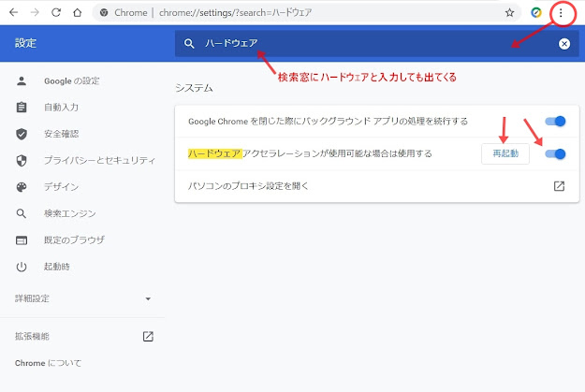Select デザイン in the sidebar
The height and width of the screenshot is (392, 585).
click(61, 187)
